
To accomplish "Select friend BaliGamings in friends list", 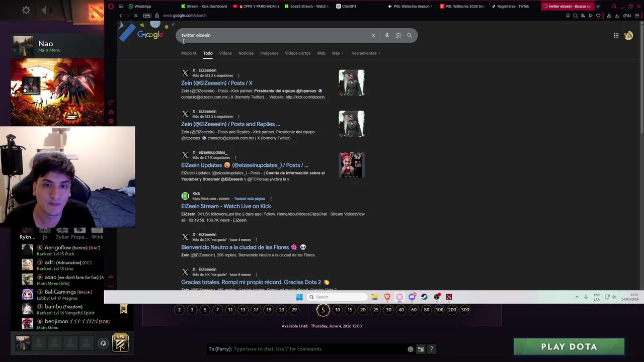I will (63, 295).
